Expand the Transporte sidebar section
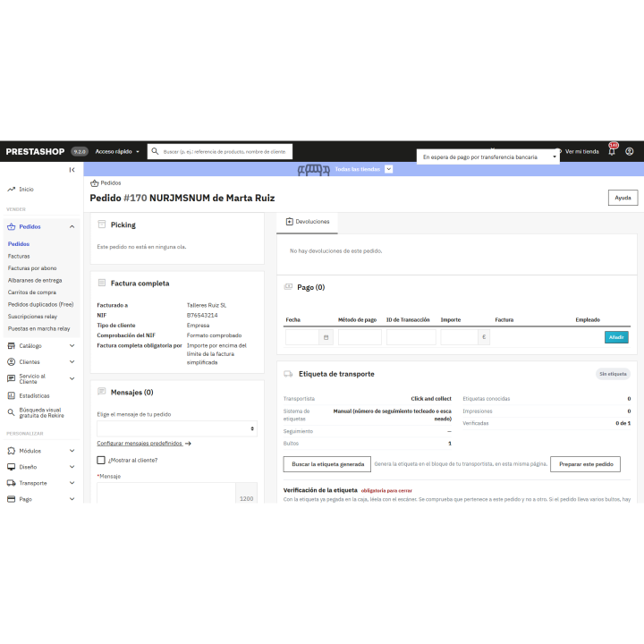This screenshot has width=644, height=644. point(72,483)
